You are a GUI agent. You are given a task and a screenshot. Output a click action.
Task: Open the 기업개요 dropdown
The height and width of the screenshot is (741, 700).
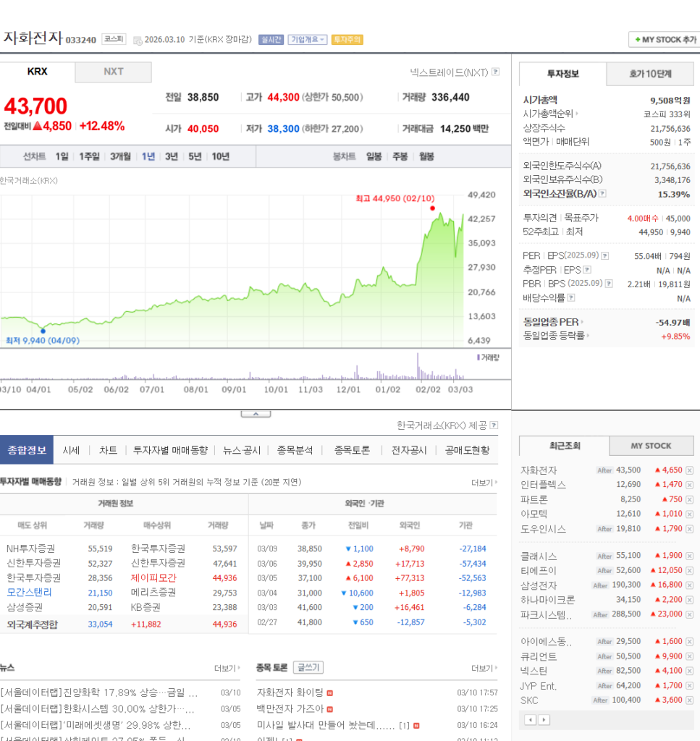(x=307, y=40)
